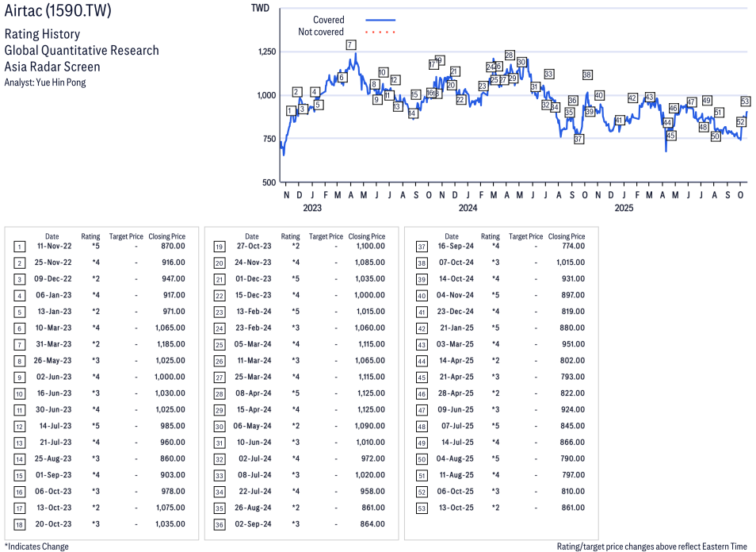Click Date column header in the first table
The image size is (756, 552).
[52, 236]
